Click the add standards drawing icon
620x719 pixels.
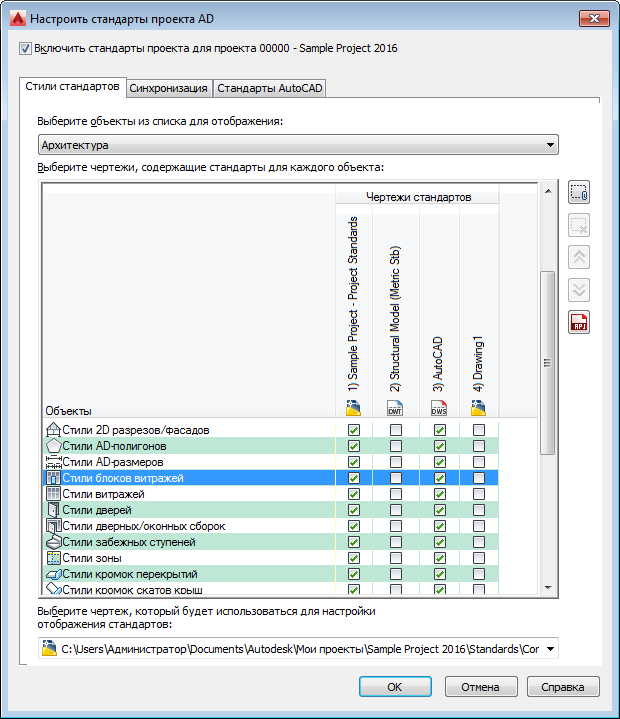579,192
